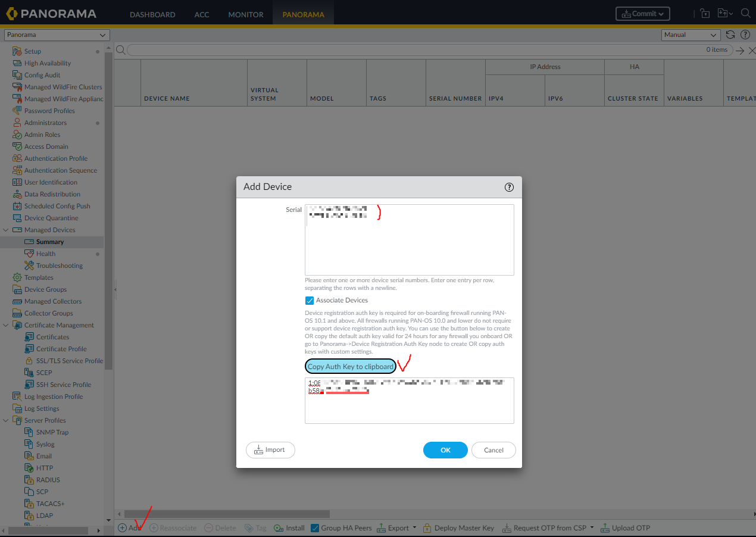Collapse the Managed Devices tree node
Screen dimensions: 756x537
click(x=6, y=230)
